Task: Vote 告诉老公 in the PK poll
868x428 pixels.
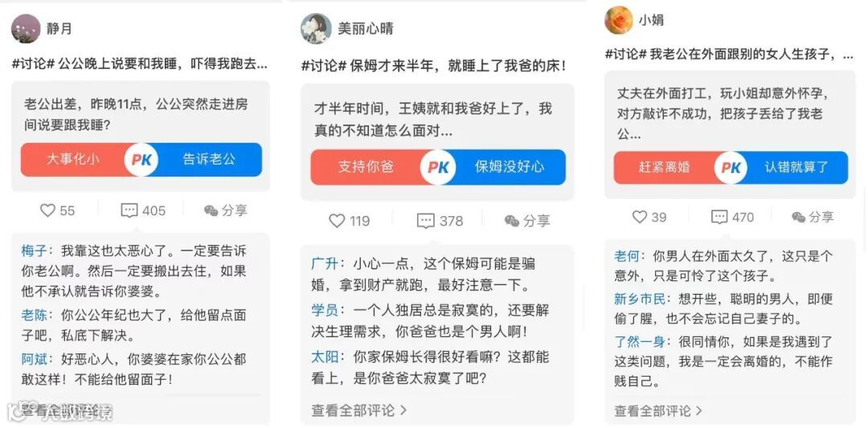Action: pos(209,159)
